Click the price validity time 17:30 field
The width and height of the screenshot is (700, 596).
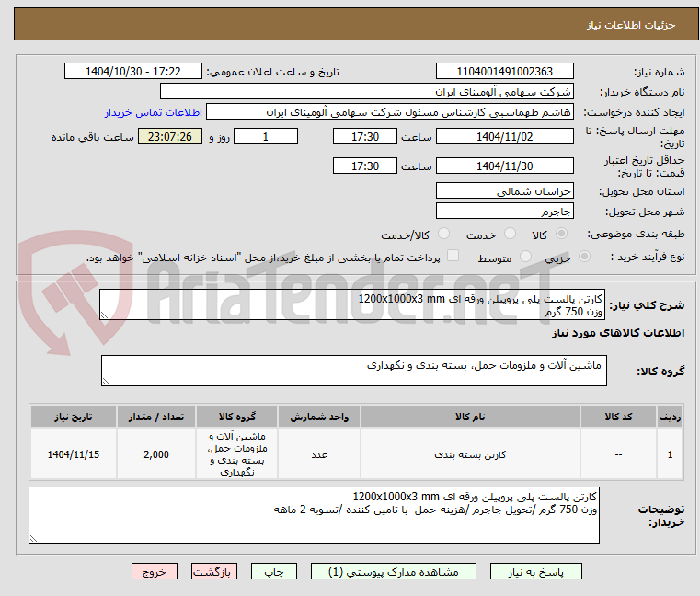pos(365,166)
